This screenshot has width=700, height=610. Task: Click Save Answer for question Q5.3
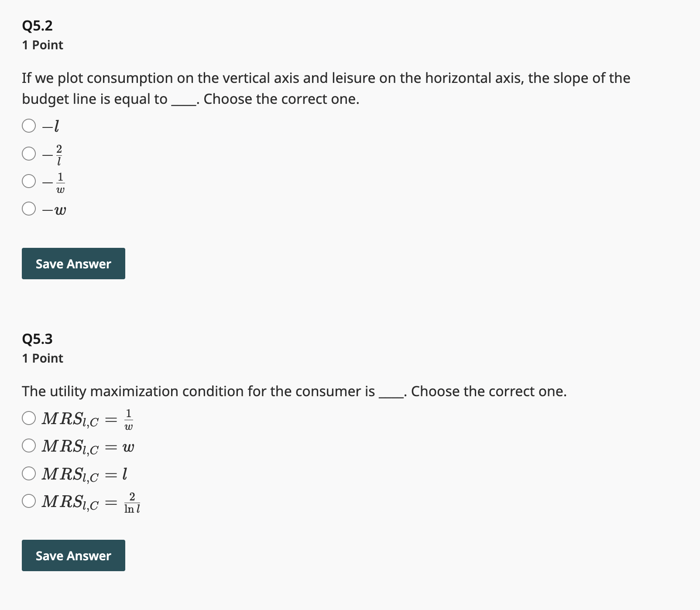coord(73,555)
